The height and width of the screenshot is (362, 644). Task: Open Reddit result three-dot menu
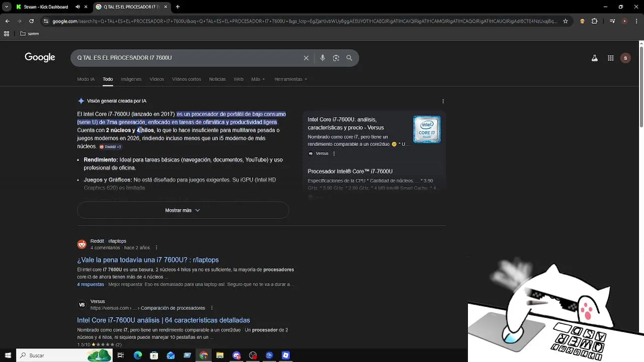pyautogui.click(x=156, y=247)
